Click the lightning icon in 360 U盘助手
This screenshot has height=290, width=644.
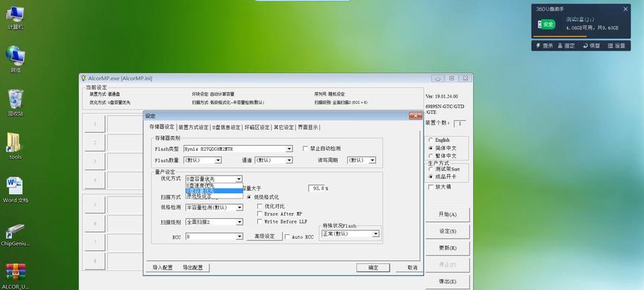538,46
